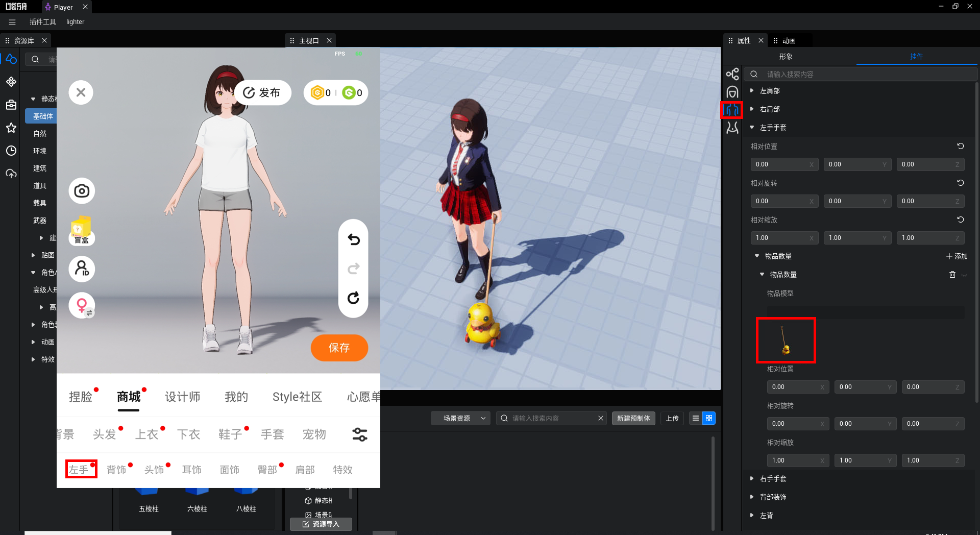
Task: Select the lower body attachment icon
Action: tap(732, 128)
